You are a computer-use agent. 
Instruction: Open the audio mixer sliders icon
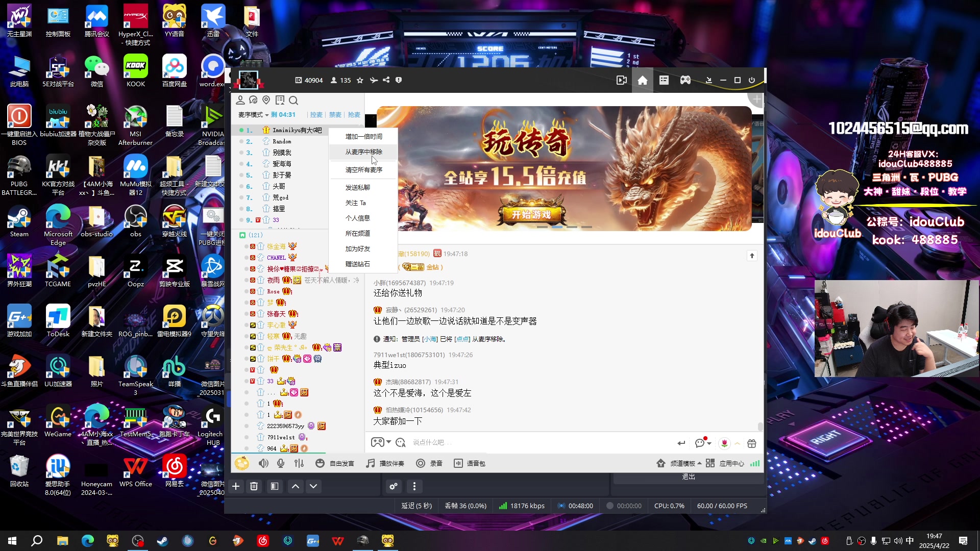tap(299, 463)
